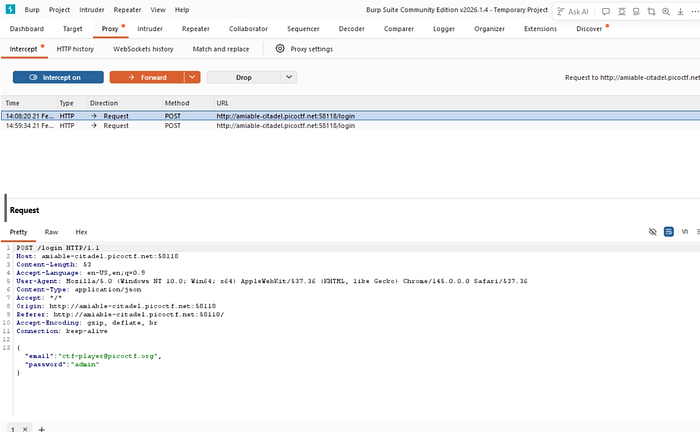This screenshot has width=700, height=432.
Task: Toggle hidden characters eye-slash icon
Action: [x=653, y=231]
